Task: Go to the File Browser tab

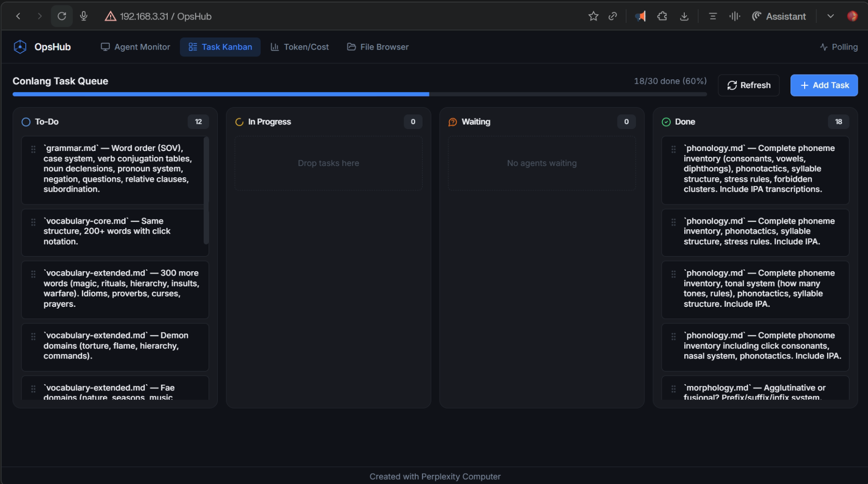Action: (378, 47)
